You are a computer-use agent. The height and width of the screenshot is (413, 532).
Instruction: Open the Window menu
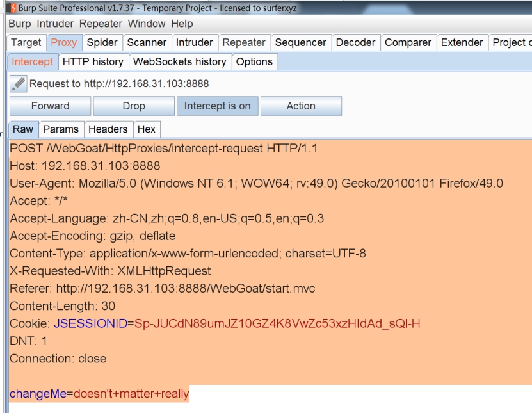click(147, 24)
